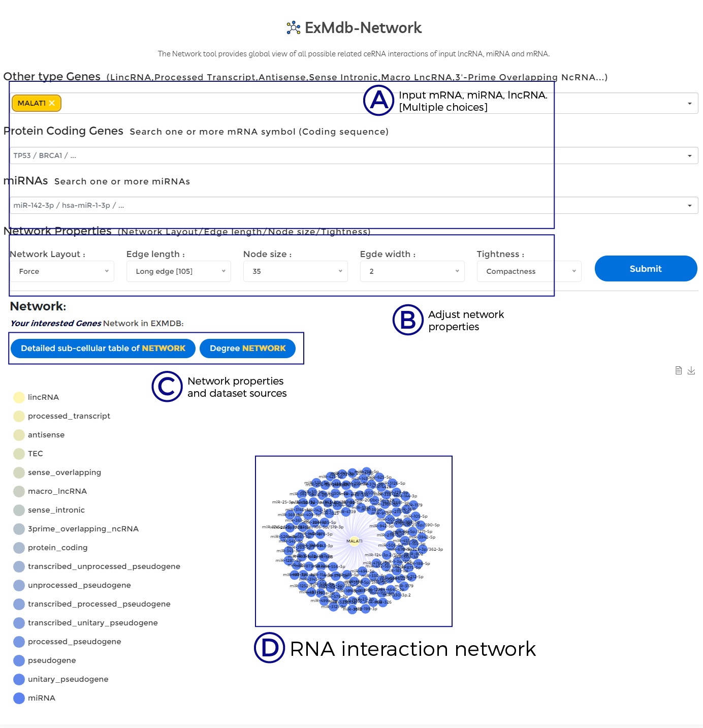Image resolution: width=703 pixels, height=728 pixels.
Task: Click the TEC legend circle icon
Action: pos(19,454)
